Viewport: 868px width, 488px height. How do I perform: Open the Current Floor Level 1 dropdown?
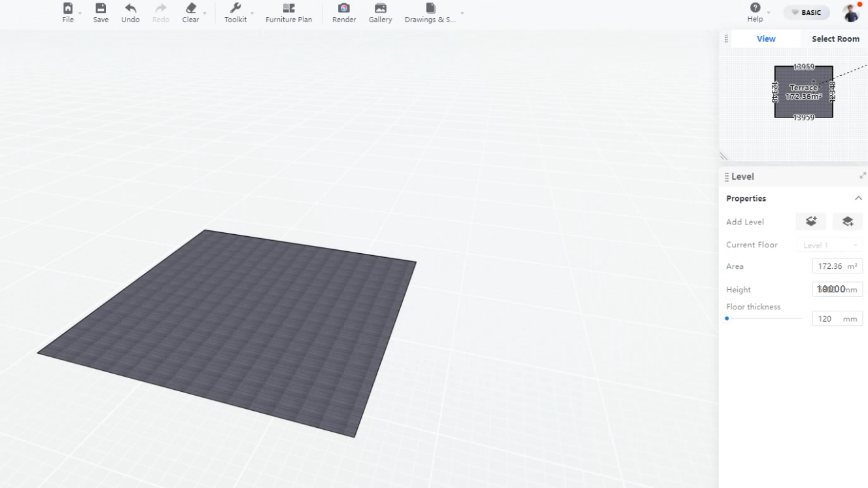click(x=829, y=245)
